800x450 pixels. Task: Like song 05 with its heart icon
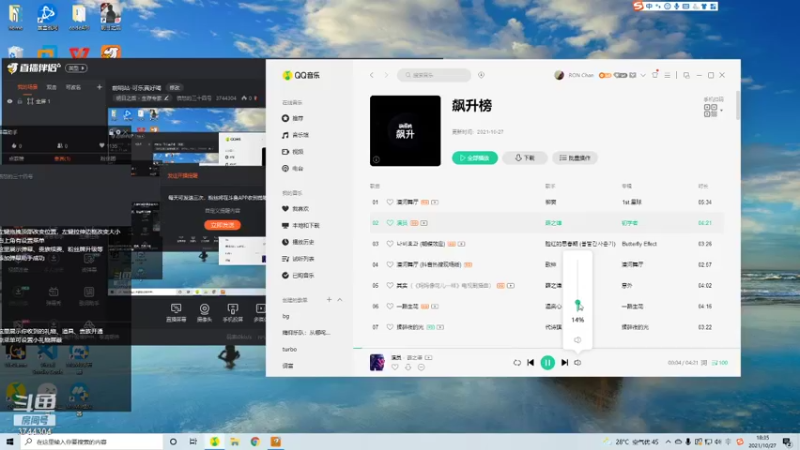[390, 286]
